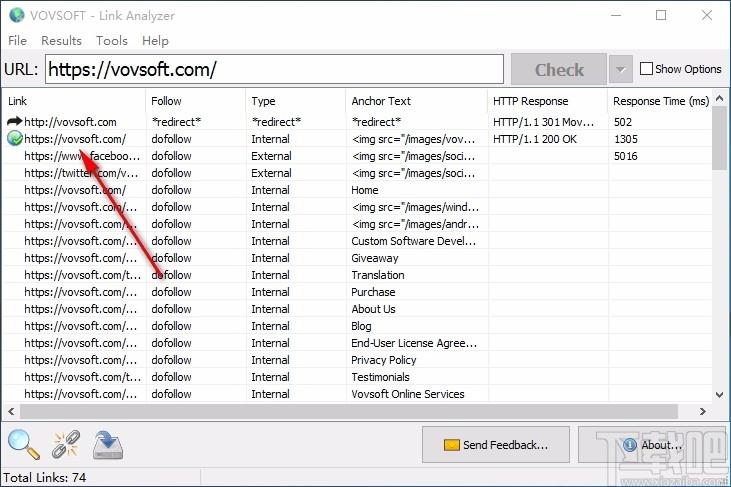Screen dimensions: 731x487
Task: Click the black redirect arrow icon
Action: (x=14, y=122)
